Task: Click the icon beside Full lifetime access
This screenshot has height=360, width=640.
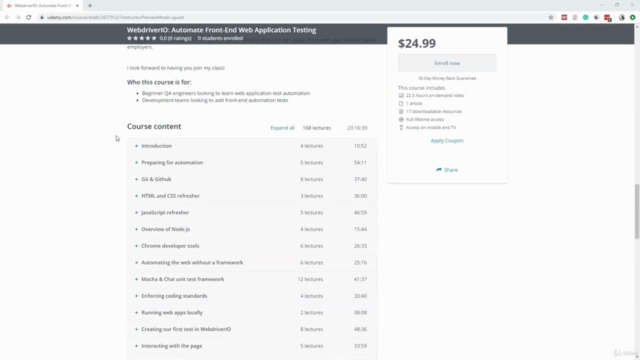Action: [x=401, y=120]
